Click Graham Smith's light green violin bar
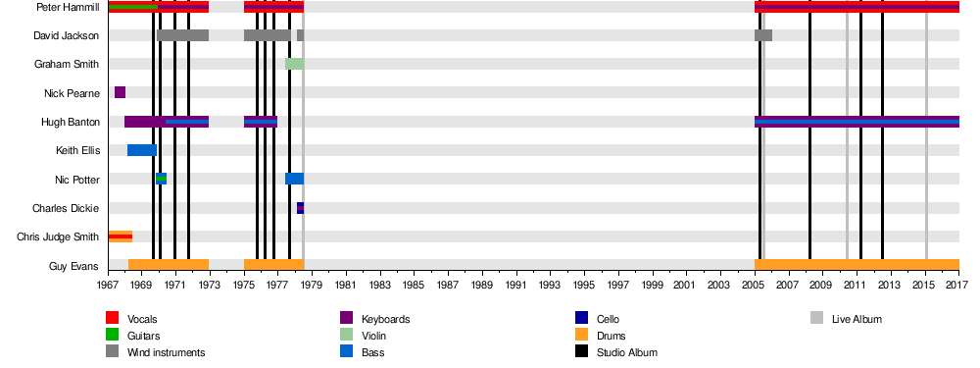This screenshot has width=980, height=368. (294, 64)
